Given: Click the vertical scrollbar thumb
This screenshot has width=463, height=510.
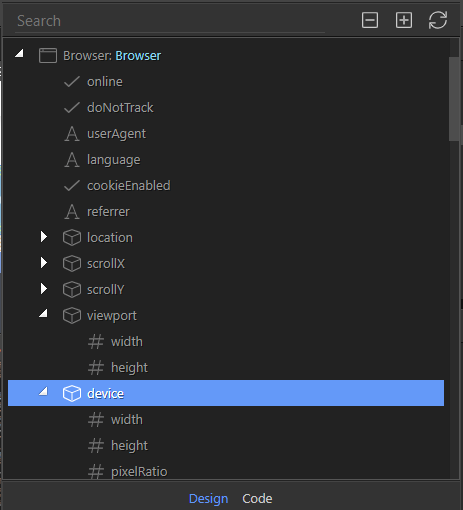Looking at the screenshot, I should click(454, 99).
